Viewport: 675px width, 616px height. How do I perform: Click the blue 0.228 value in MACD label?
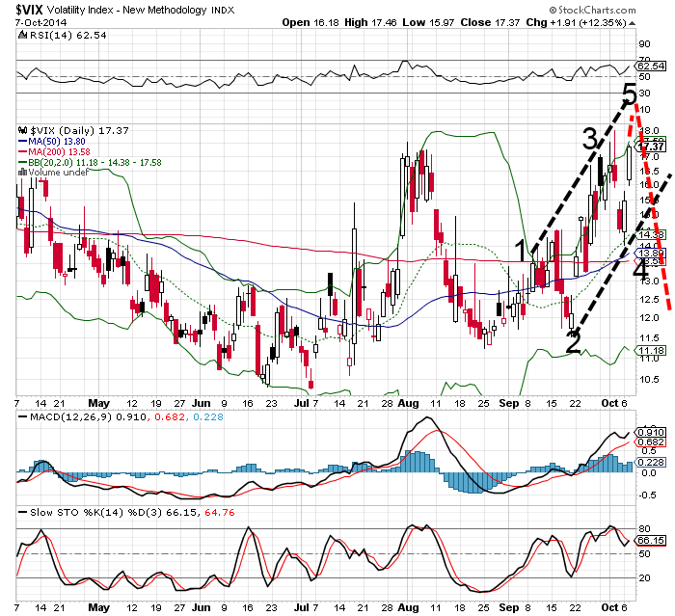tap(208, 417)
